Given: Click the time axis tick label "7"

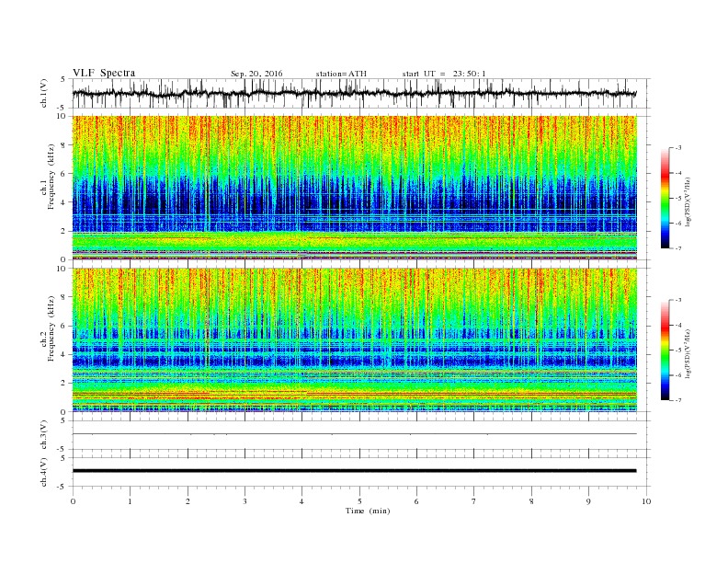Looking at the screenshot, I should [473, 501].
